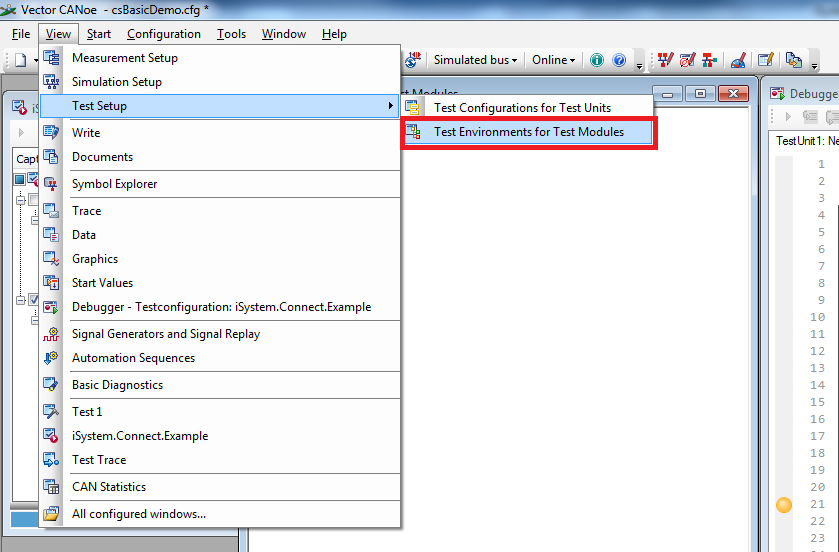Screen dimensions: 839x552
Task: Click the grey play arrow in the left panel
Action: tap(21, 132)
